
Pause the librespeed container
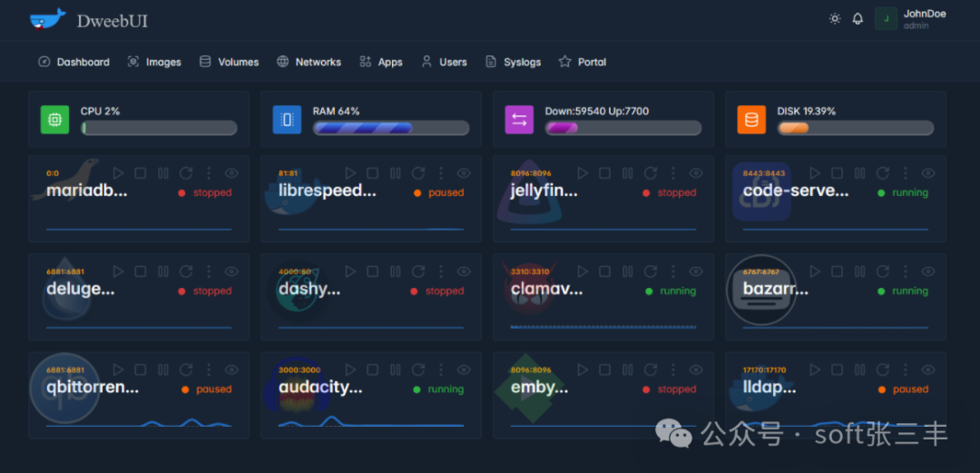point(395,172)
